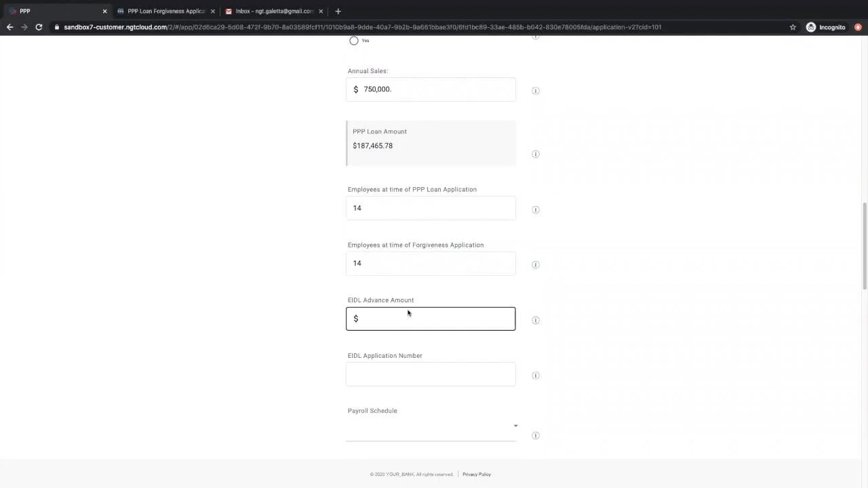Screen dimensions: 868x488
Task: Select the Yes radio button
Action: tap(354, 41)
